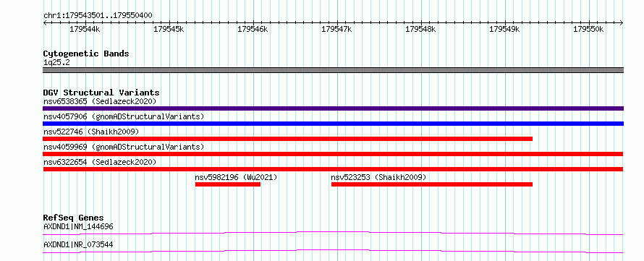644x261 pixels.
Task: Click the RefSeq Genes track heading
Action: coord(74,218)
